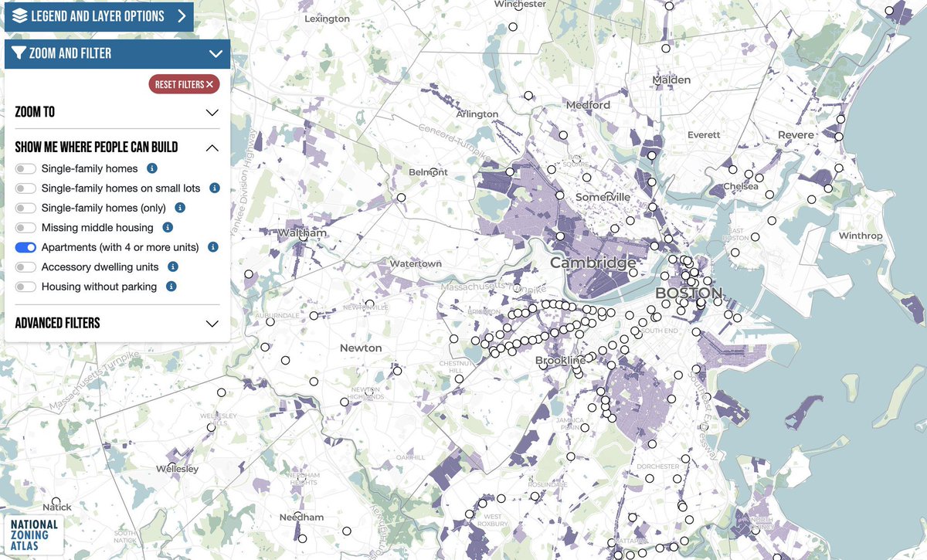Enable Missing middle housing switch

click(25, 227)
